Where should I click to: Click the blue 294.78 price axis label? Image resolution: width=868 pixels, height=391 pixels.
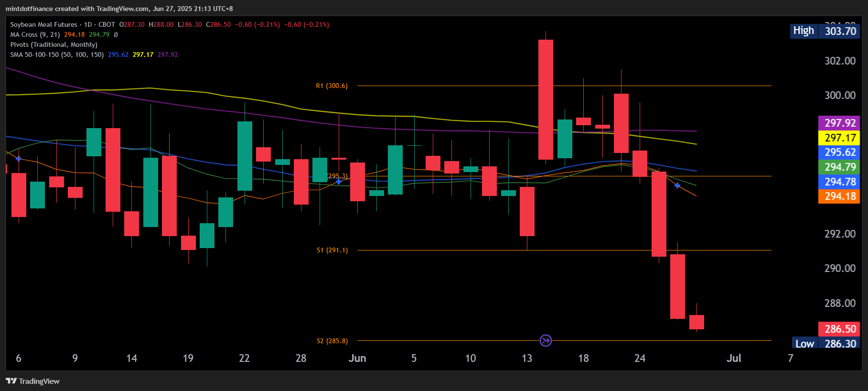[839, 182]
